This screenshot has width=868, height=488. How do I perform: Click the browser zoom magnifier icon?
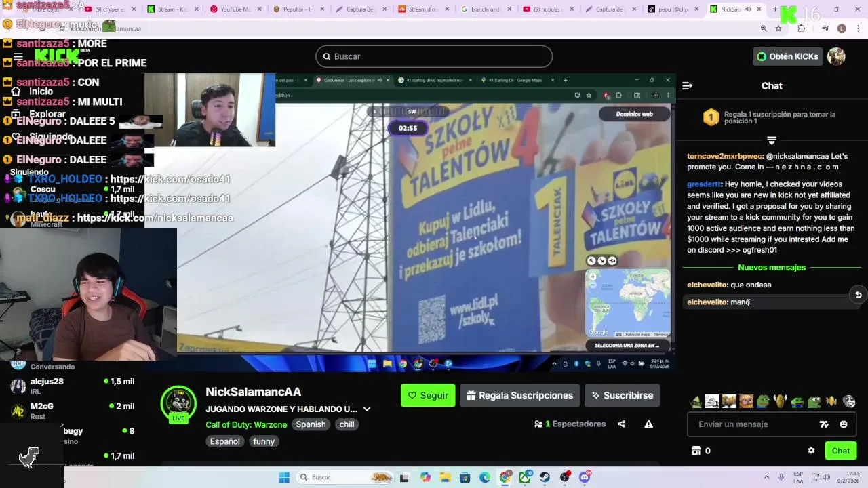(x=764, y=28)
